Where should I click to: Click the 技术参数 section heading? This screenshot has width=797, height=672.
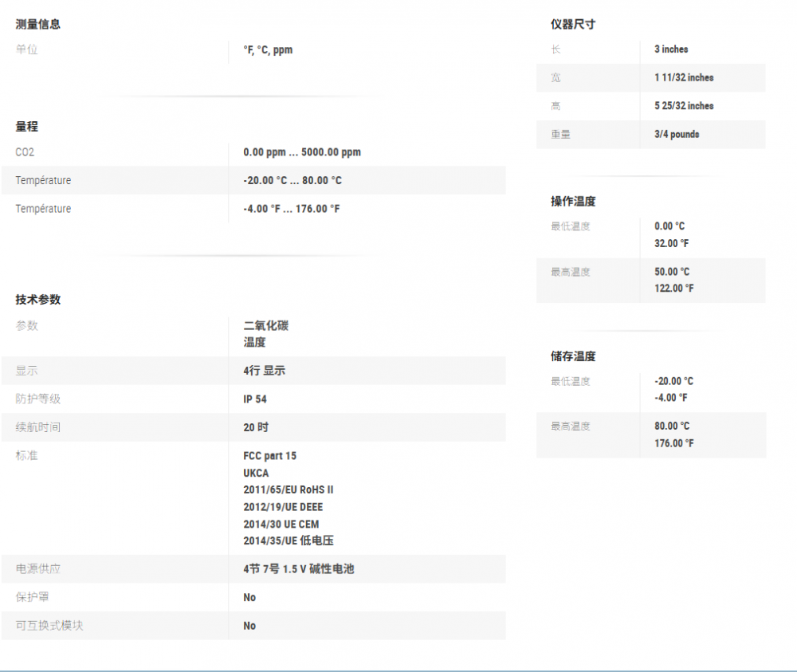pyautogui.click(x=37, y=299)
